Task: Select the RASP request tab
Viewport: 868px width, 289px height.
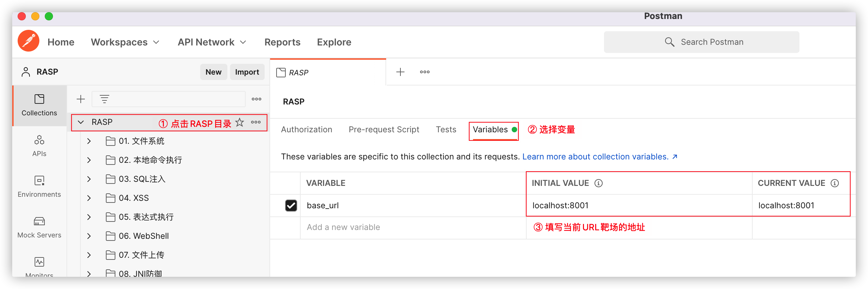Action: coord(328,72)
